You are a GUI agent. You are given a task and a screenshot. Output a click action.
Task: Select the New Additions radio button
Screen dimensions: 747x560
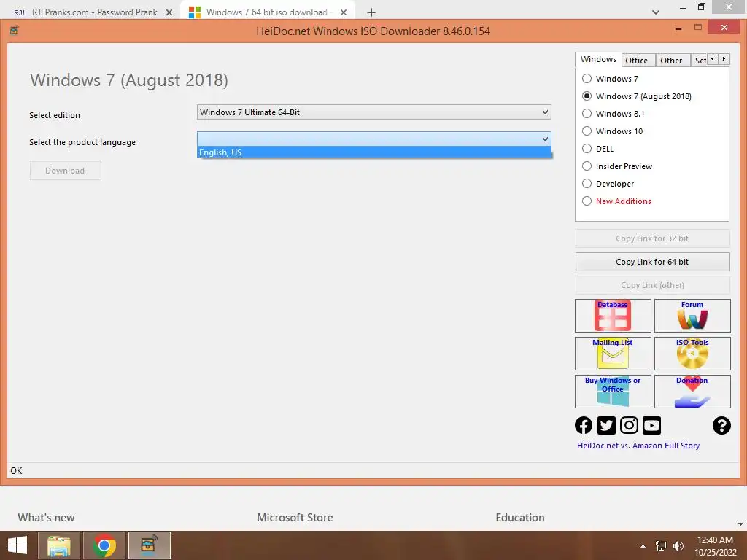(x=587, y=201)
